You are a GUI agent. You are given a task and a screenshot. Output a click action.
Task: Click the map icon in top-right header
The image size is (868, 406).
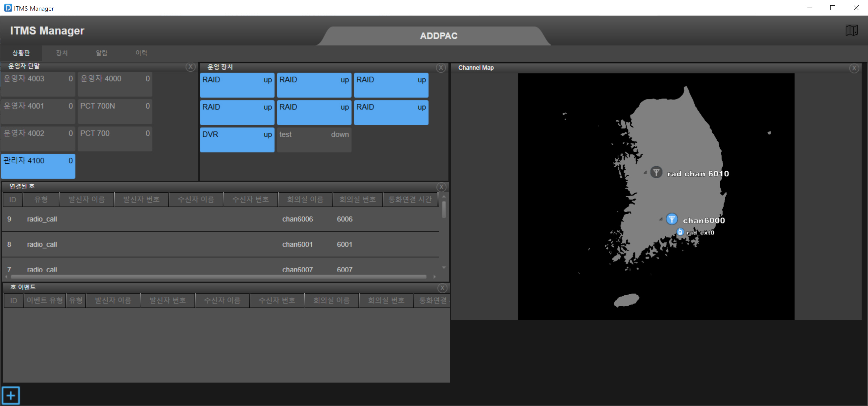[x=851, y=30]
